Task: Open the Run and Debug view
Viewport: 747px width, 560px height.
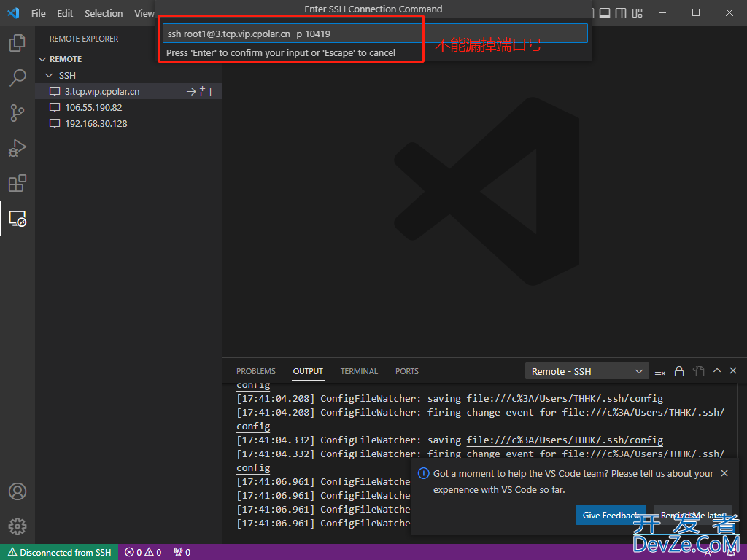Action: (18, 148)
